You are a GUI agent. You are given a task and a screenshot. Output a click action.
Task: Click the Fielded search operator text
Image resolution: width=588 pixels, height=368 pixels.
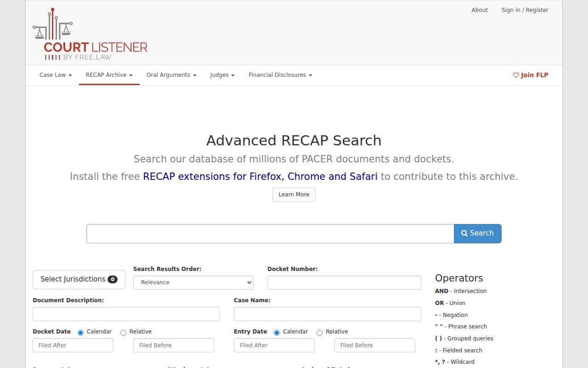458,351
